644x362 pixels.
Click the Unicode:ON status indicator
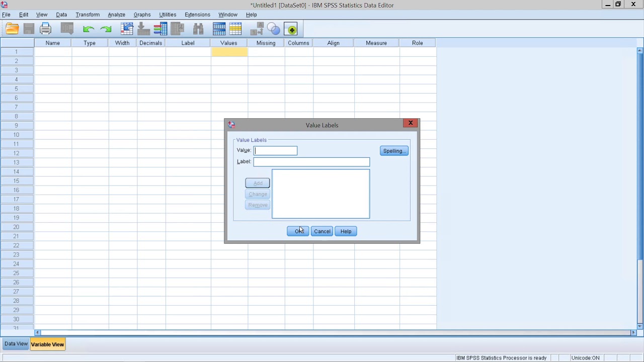(x=585, y=358)
